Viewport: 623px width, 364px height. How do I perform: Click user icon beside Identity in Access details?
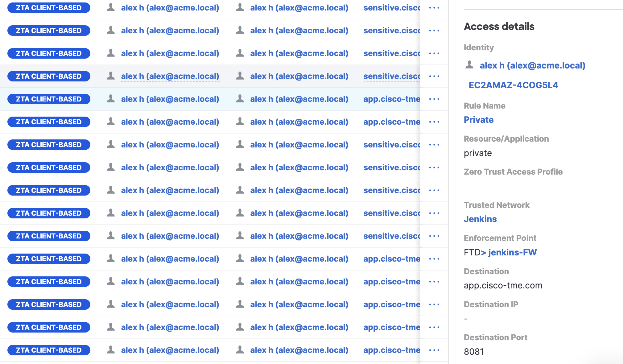pos(469,65)
